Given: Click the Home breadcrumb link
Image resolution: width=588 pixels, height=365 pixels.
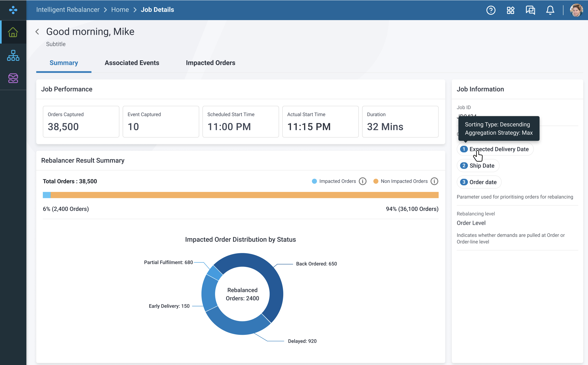Looking at the screenshot, I should 120,10.
